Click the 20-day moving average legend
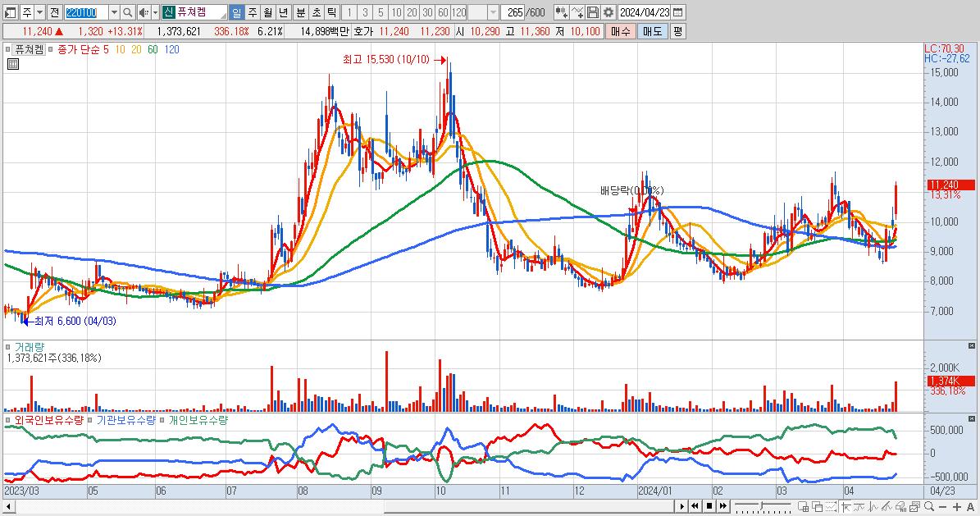 (136, 49)
